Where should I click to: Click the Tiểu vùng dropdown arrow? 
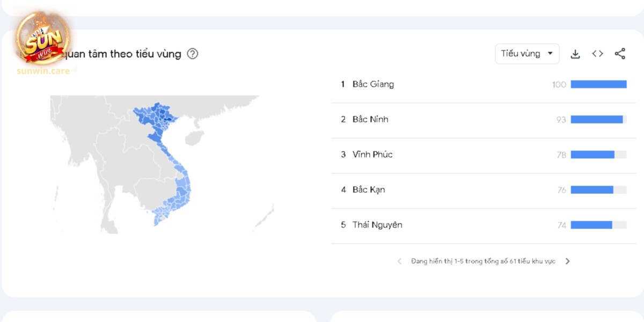tap(550, 54)
